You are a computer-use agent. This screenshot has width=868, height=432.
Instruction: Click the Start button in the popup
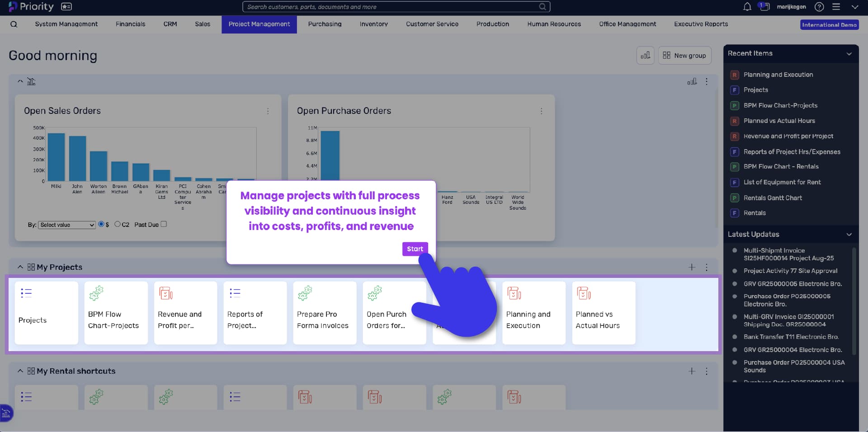(415, 249)
